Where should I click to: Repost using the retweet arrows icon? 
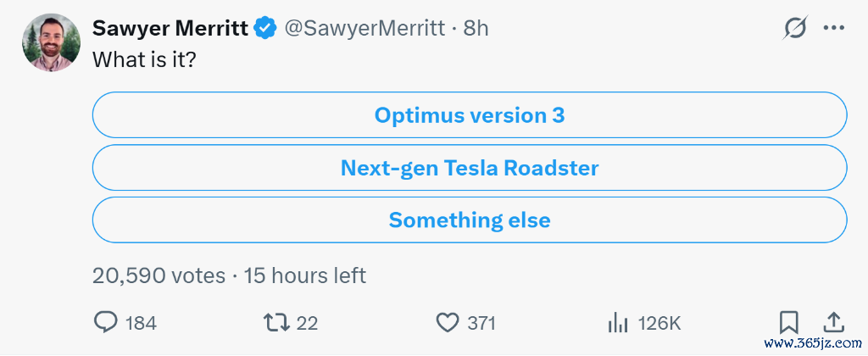point(276,322)
